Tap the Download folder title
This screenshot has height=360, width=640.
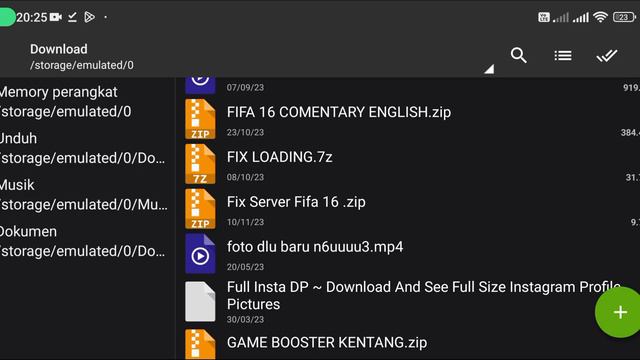coord(59,49)
